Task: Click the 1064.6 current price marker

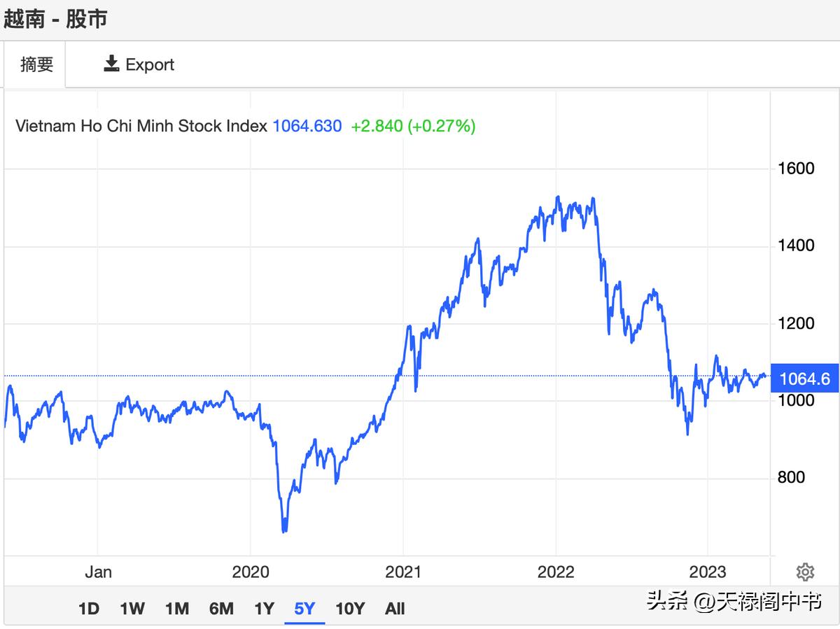Action: click(804, 379)
